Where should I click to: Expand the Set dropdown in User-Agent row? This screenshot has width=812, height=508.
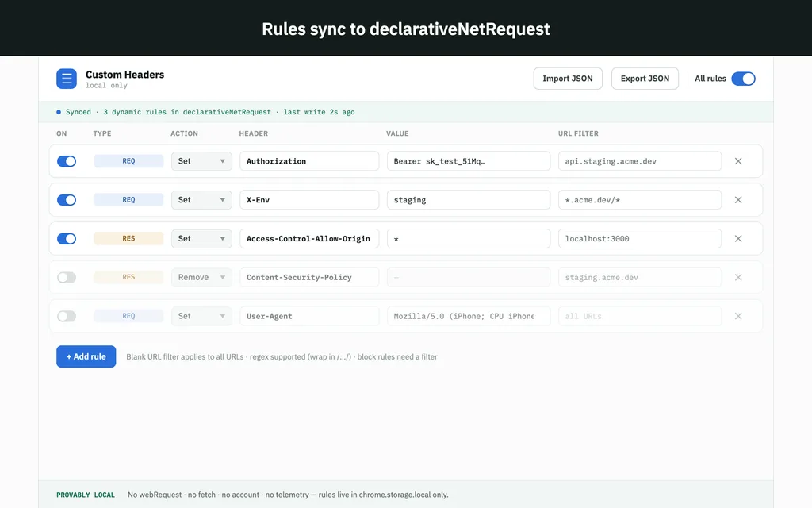(x=201, y=316)
